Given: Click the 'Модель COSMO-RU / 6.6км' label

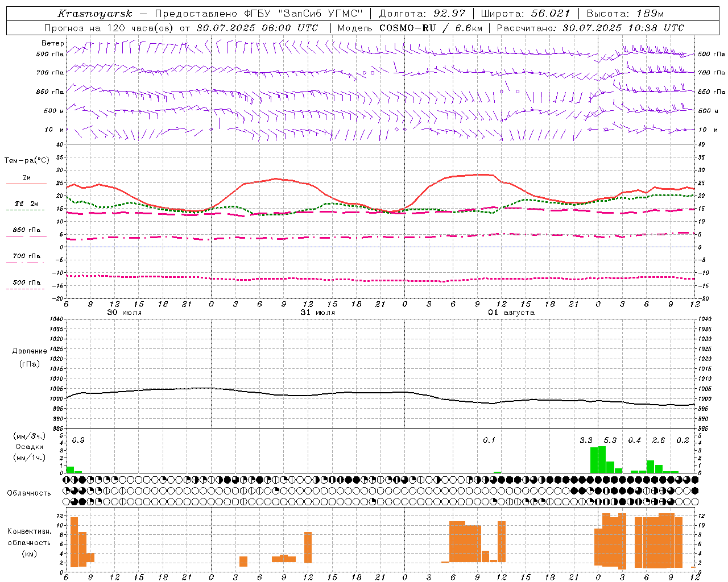Looking at the screenshot, I should point(410,28).
